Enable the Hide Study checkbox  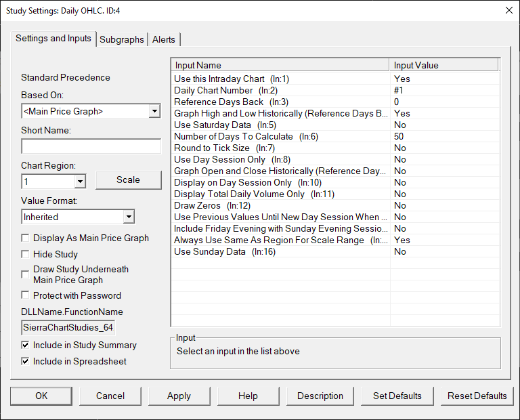pos(26,254)
